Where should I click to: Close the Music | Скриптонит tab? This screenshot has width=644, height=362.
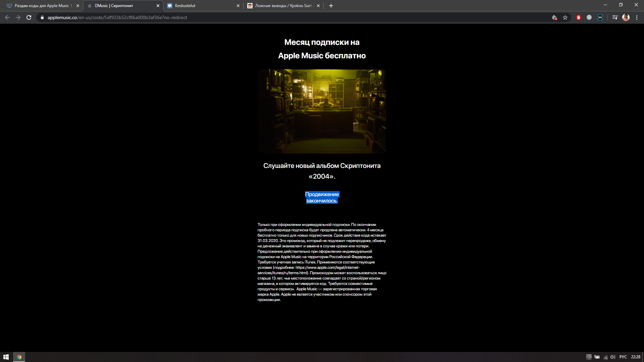point(158,6)
